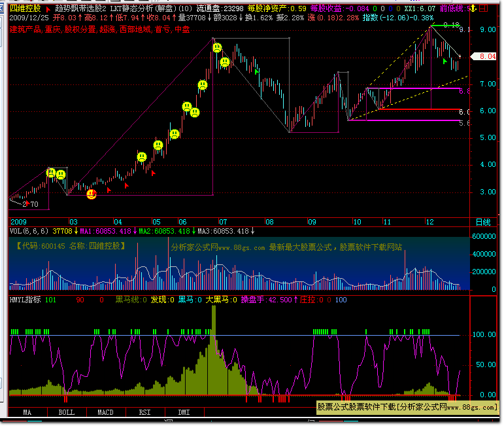Select the MACD indicator tab
504x426 pixels.
pyautogui.click(x=105, y=412)
